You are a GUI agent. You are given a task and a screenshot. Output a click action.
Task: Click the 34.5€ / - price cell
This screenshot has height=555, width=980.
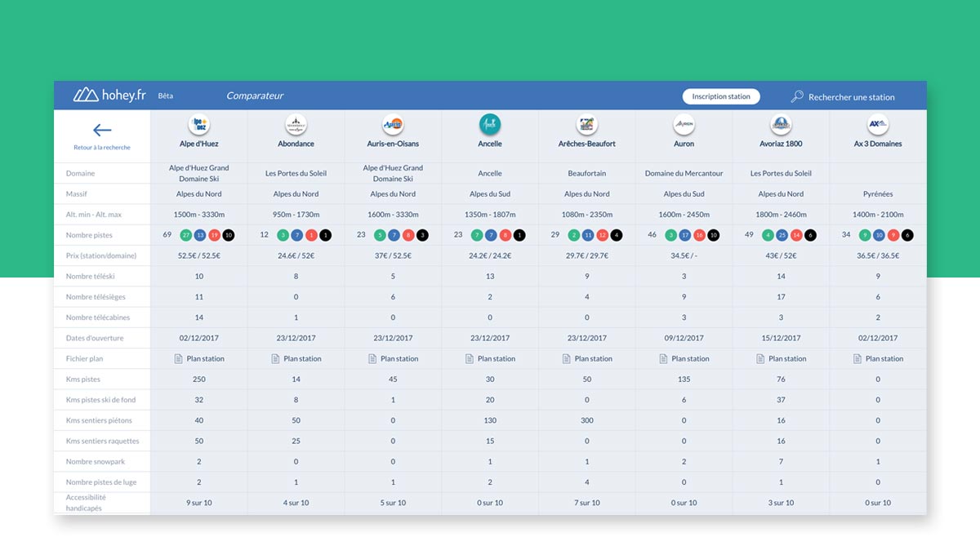coord(684,256)
